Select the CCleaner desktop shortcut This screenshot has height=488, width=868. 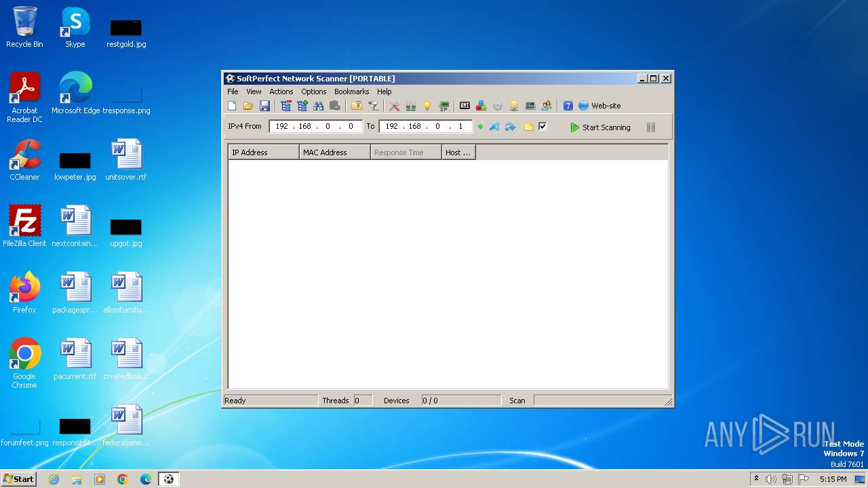[x=24, y=161]
